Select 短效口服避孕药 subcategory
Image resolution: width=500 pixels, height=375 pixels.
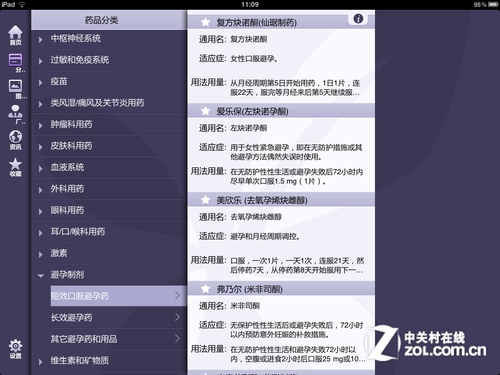[118, 296]
